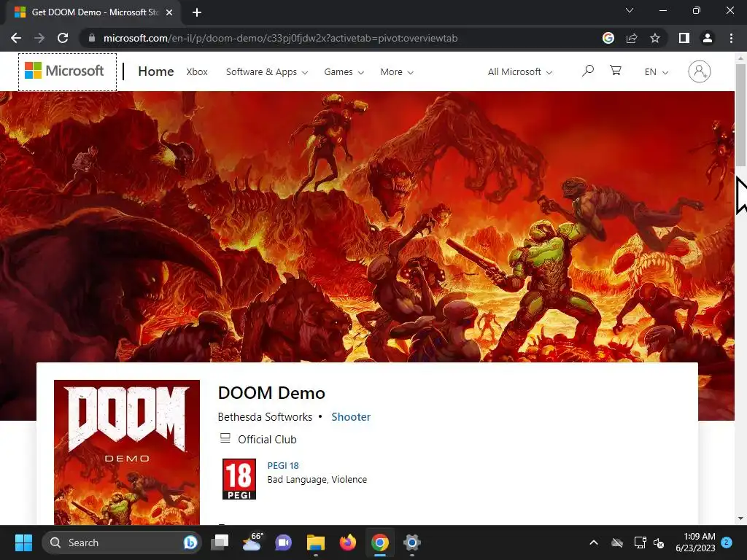Image resolution: width=747 pixels, height=560 pixels.
Task: Click the Official Club label
Action: 267,439
